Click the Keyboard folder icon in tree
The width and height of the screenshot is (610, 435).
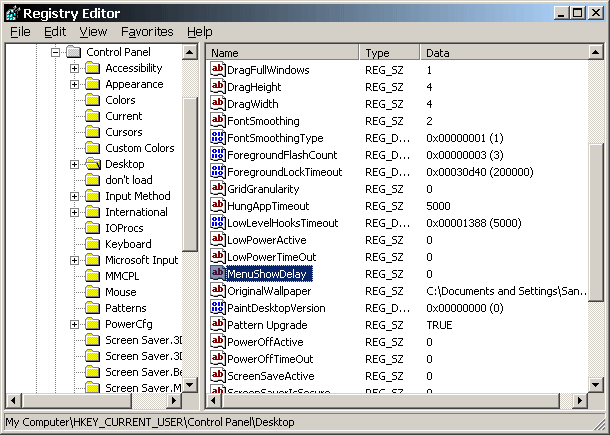point(92,244)
